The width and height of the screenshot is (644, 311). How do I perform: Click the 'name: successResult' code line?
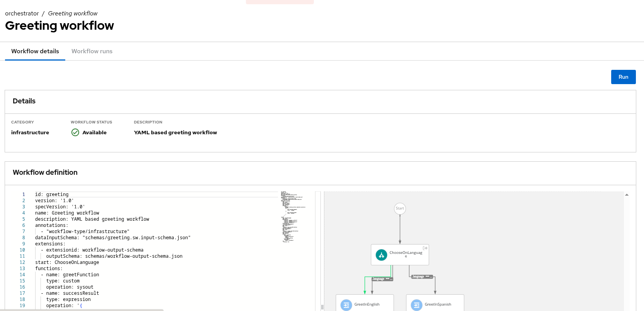pos(70,293)
